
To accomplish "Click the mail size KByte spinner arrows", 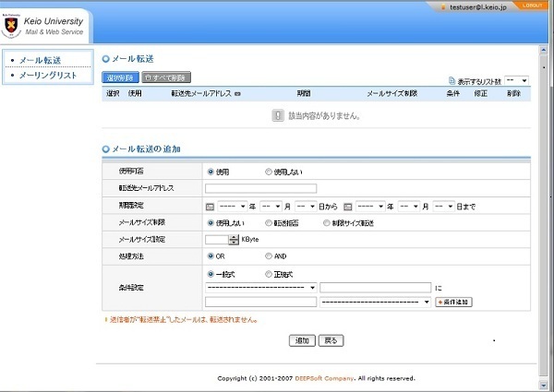I will 234,239.
